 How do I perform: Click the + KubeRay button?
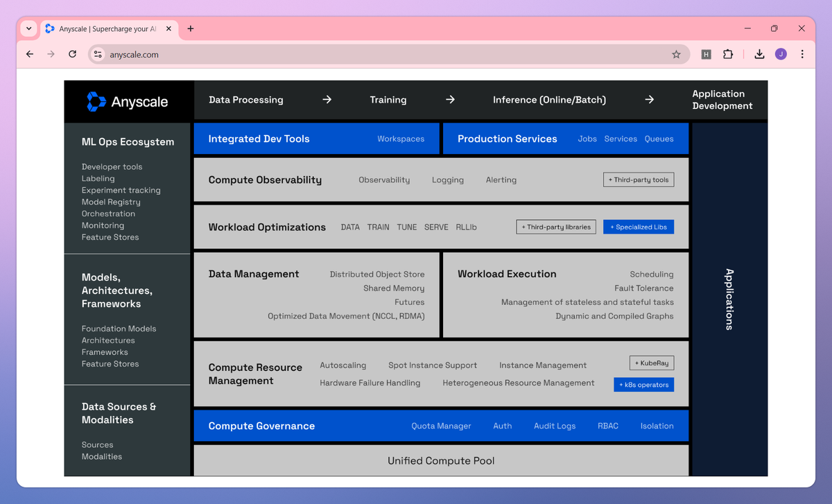652,363
